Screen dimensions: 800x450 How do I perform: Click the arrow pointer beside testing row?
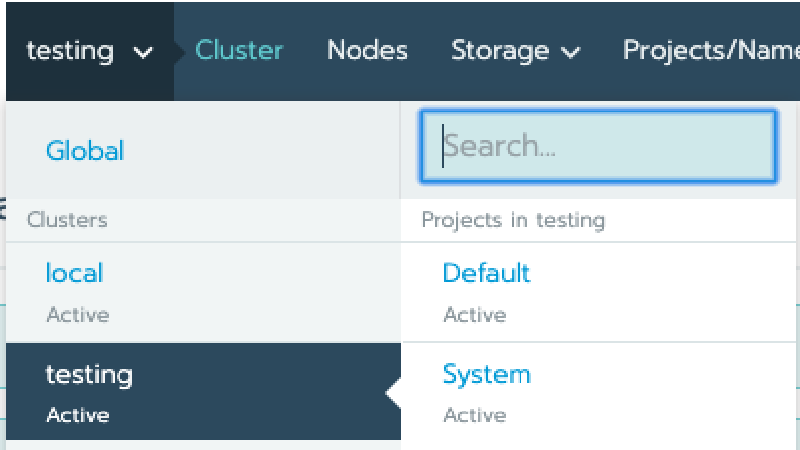(x=393, y=393)
